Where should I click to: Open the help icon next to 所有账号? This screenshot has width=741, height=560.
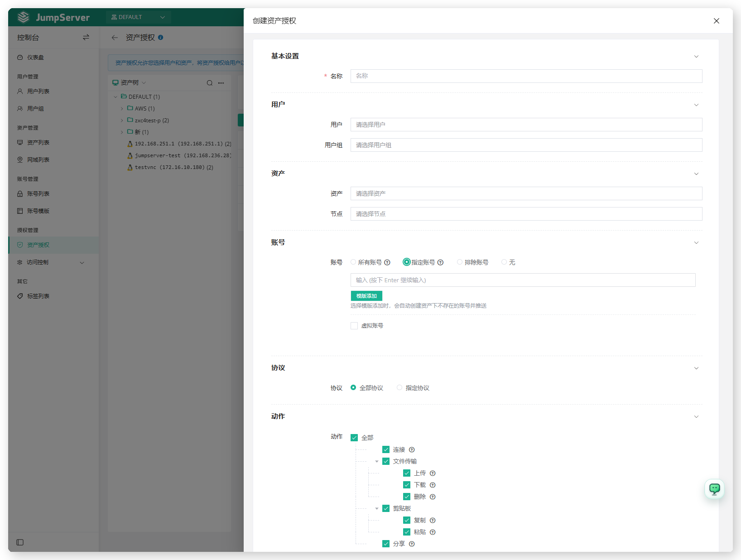click(387, 262)
